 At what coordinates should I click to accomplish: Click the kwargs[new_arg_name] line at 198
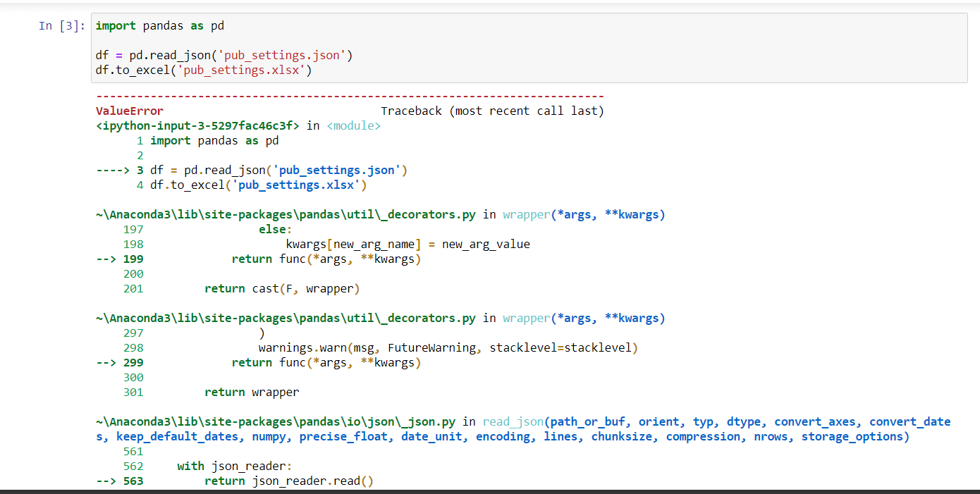click(408, 244)
